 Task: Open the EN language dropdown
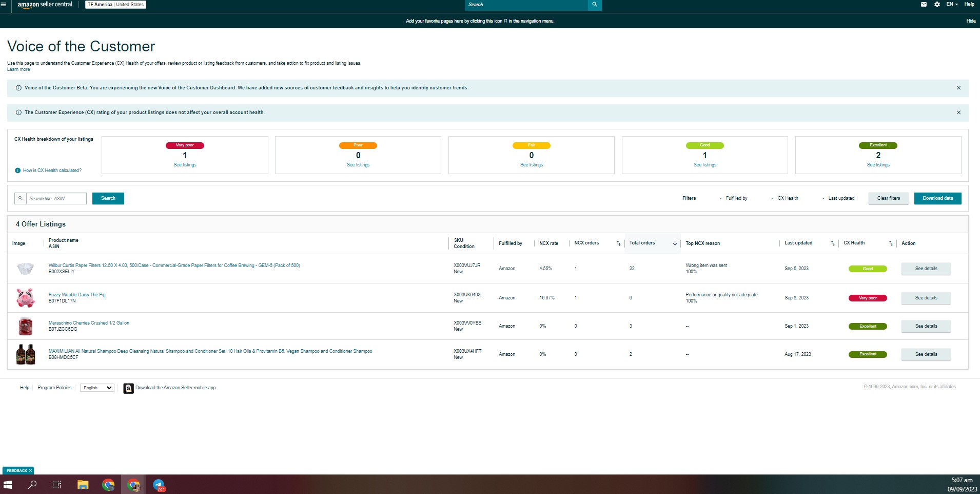click(952, 5)
